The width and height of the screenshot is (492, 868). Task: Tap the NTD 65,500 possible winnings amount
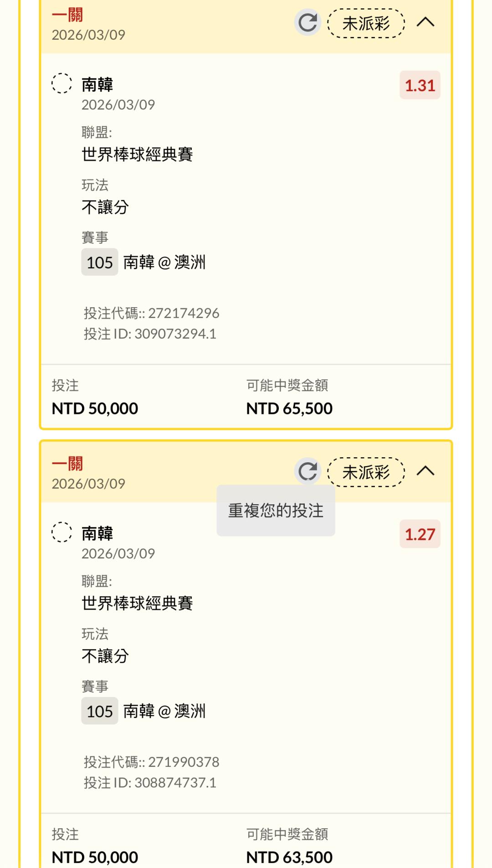point(289,408)
